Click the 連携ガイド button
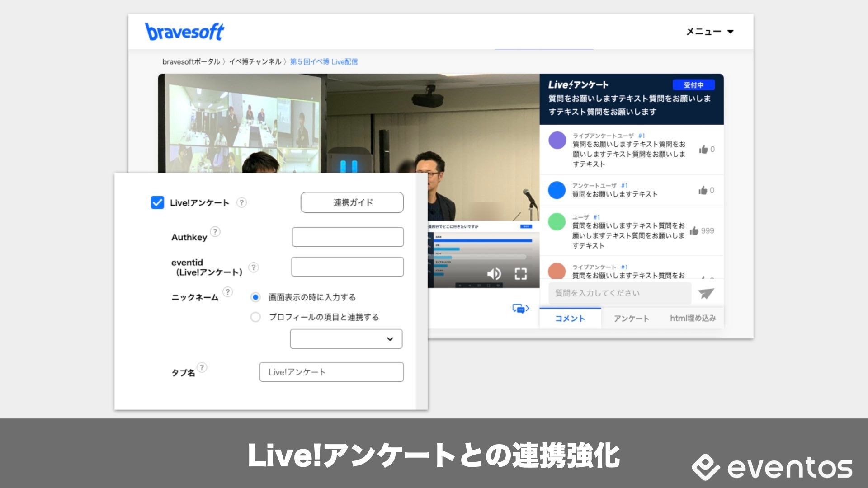The height and width of the screenshot is (488, 868). click(x=352, y=202)
